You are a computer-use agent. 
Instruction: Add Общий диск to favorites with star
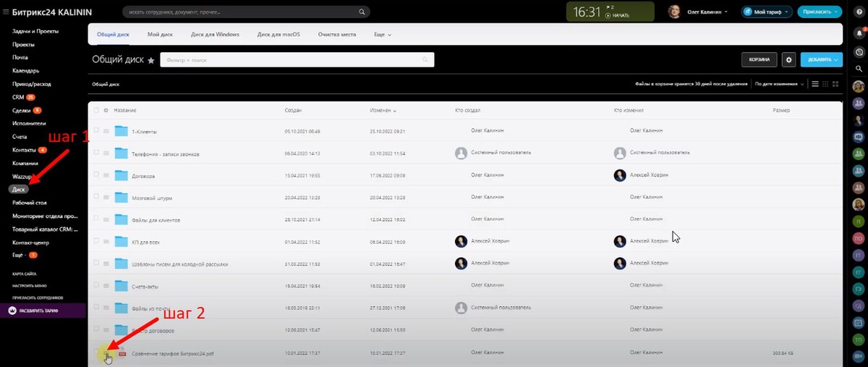tap(150, 61)
